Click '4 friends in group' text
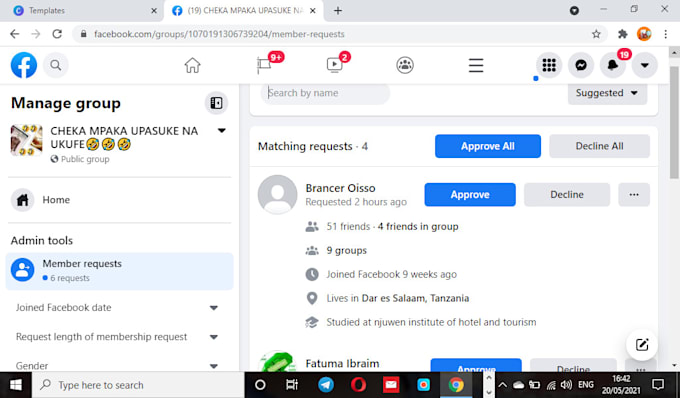 (x=418, y=226)
